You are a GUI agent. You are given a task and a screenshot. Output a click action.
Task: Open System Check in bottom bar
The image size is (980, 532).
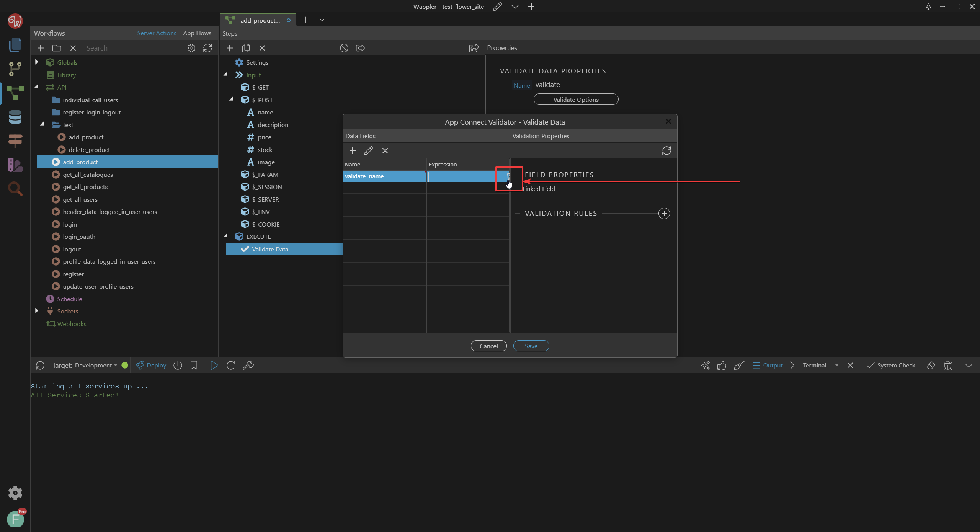tap(891, 366)
